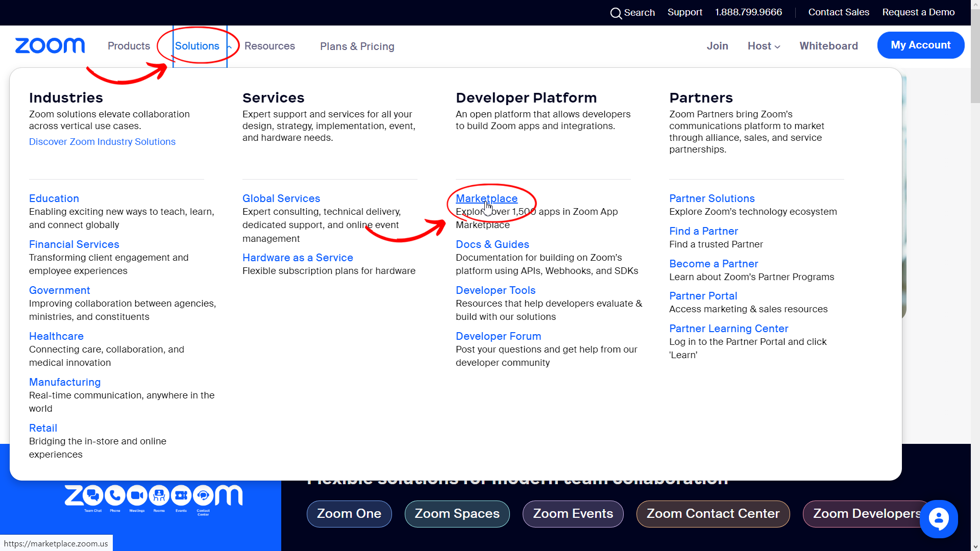The width and height of the screenshot is (980, 551).
Task: Select the Zoom Spaces pill button
Action: [x=457, y=514]
